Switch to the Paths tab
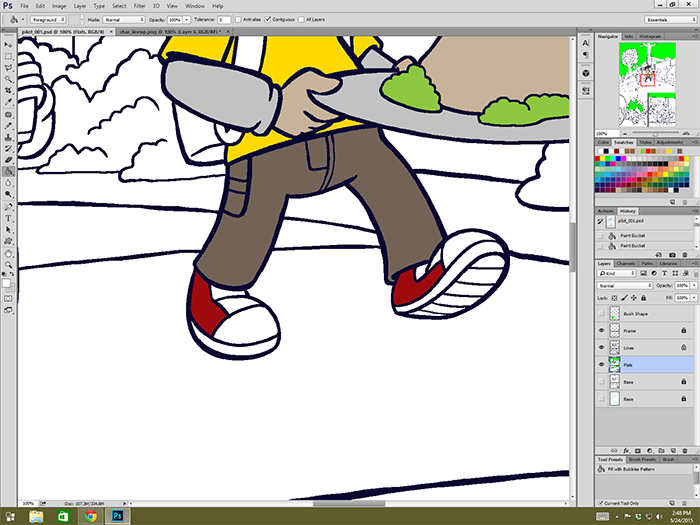Image resolution: width=700 pixels, height=525 pixels. [647, 263]
